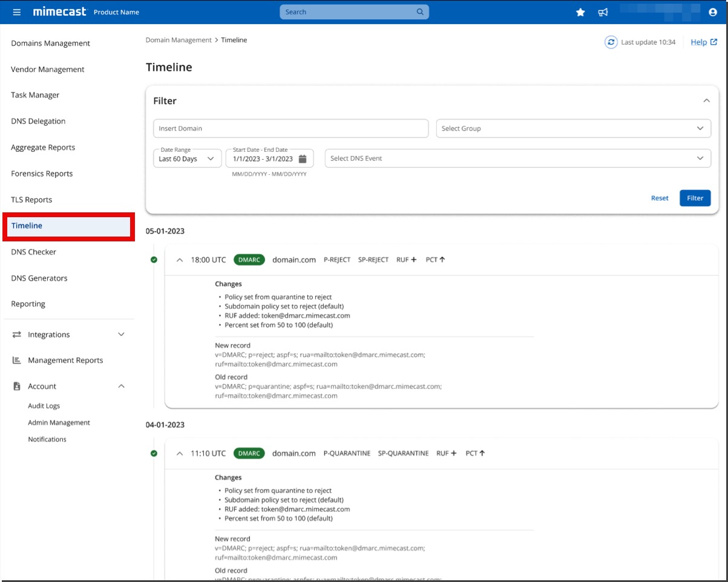The width and height of the screenshot is (728, 582).
Task: Click the PCT up arrow in 18:00 event
Action: (x=442, y=260)
